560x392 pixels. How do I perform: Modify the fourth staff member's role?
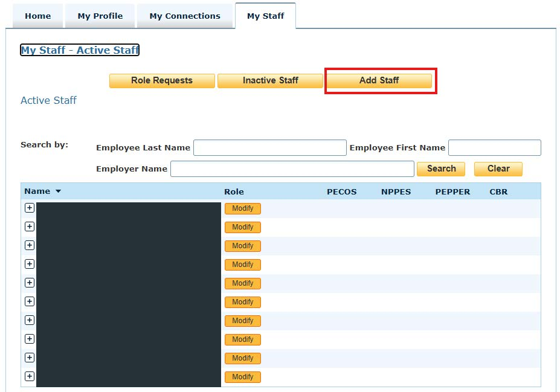[x=243, y=265]
